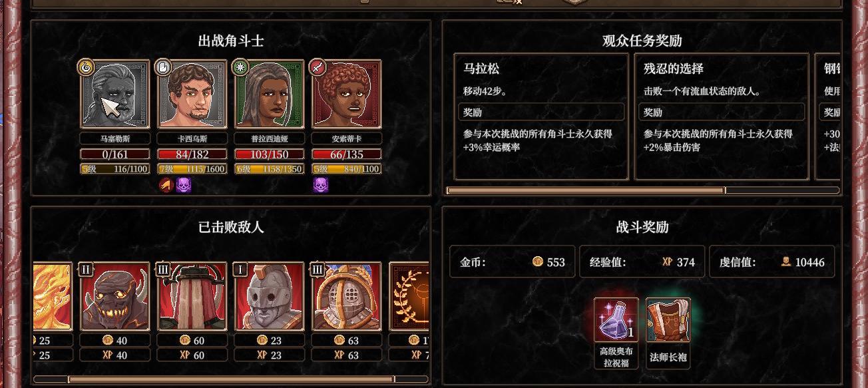Open the 马拉松 audience quest card
The height and width of the screenshot is (388, 868).
coord(541,116)
